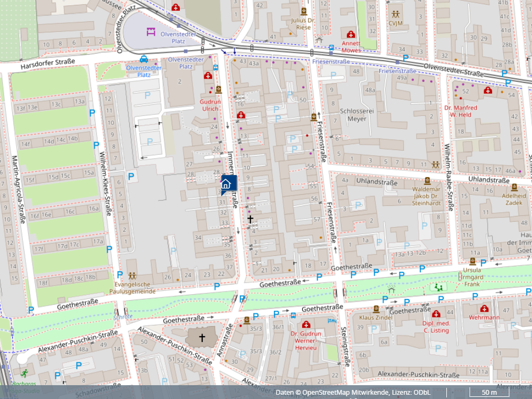Select the Klaus Zindel memorial icon
This screenshot has height=399, width=532.
coord(376,309)
